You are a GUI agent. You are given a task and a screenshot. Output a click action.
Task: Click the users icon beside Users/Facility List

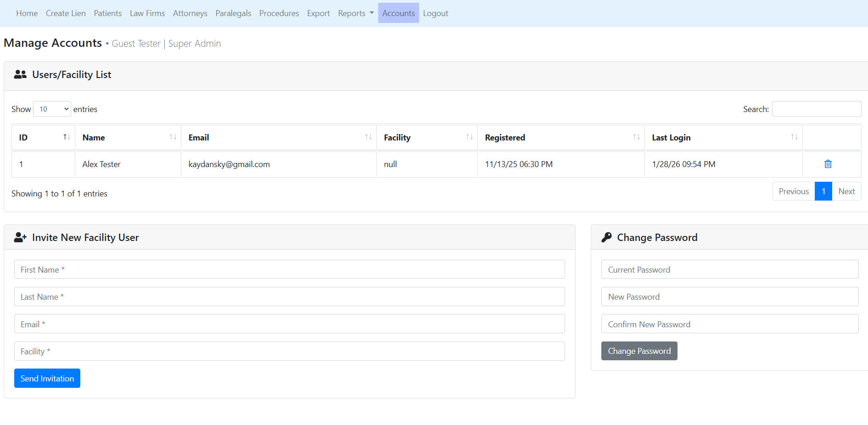pos(20,74)
